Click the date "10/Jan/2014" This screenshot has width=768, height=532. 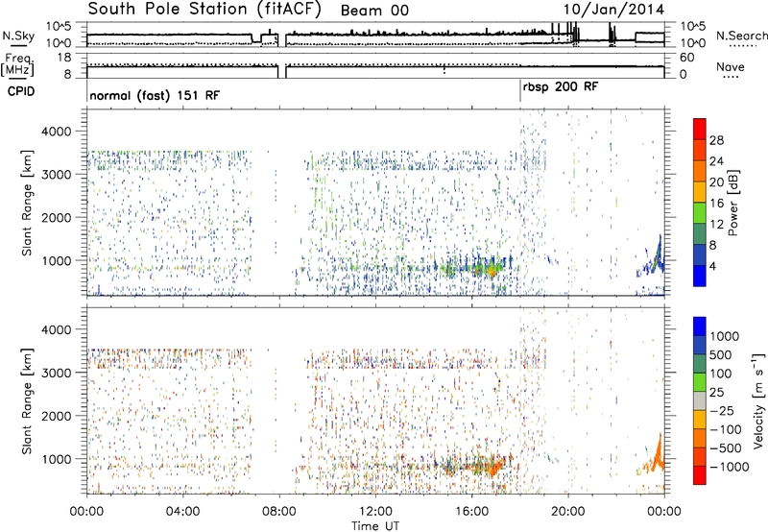pyautogui.click(x=613, y=10)
